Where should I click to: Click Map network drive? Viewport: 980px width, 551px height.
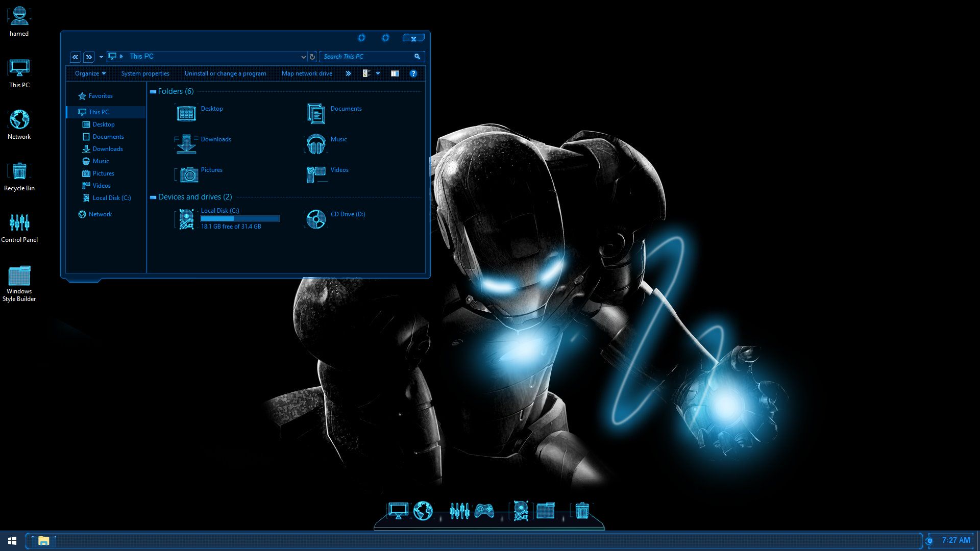pos(307,73)
